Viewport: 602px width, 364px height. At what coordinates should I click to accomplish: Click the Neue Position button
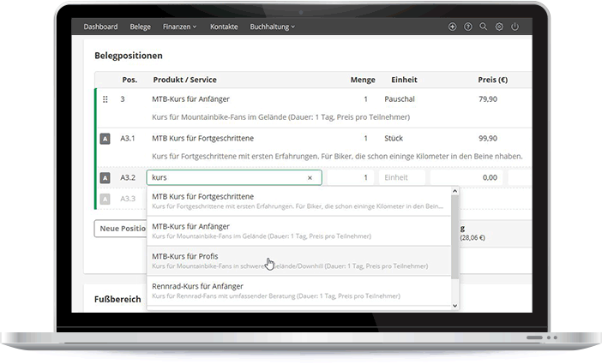click(x=120, y=229)
